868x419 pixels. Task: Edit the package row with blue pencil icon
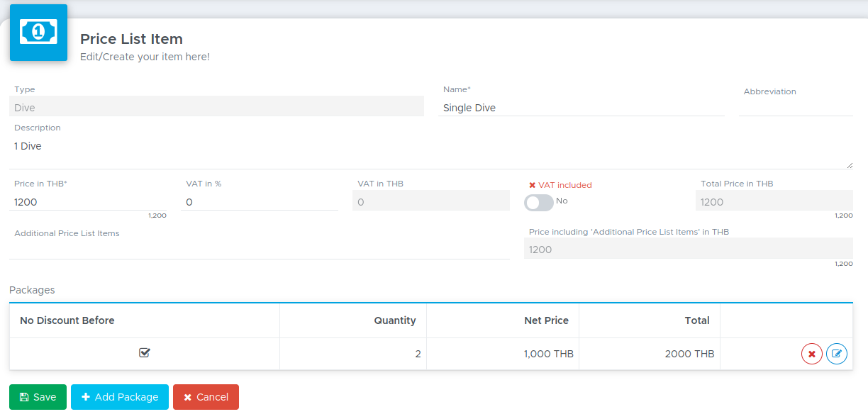837,354
